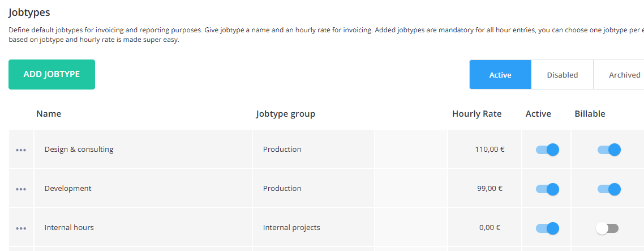Open ellipsis menu for Internal hours
The image size is (644, 251).
21,228
